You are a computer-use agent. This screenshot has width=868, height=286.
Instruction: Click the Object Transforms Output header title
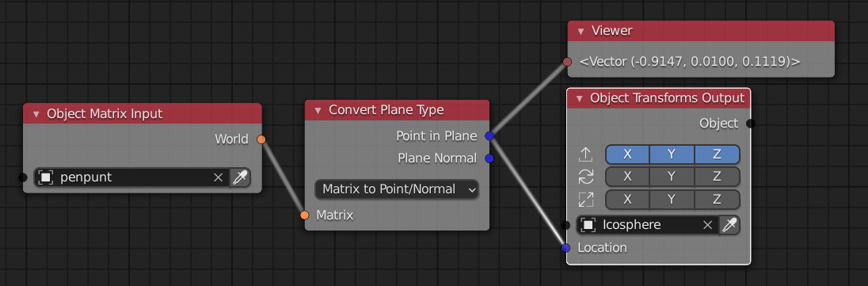[667, 99]
